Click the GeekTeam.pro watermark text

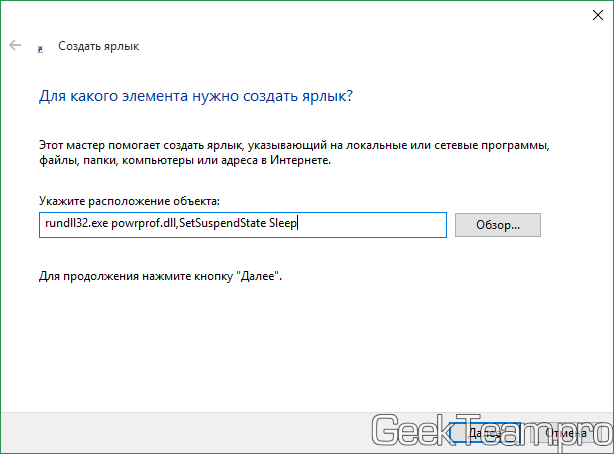pos(490,432)
